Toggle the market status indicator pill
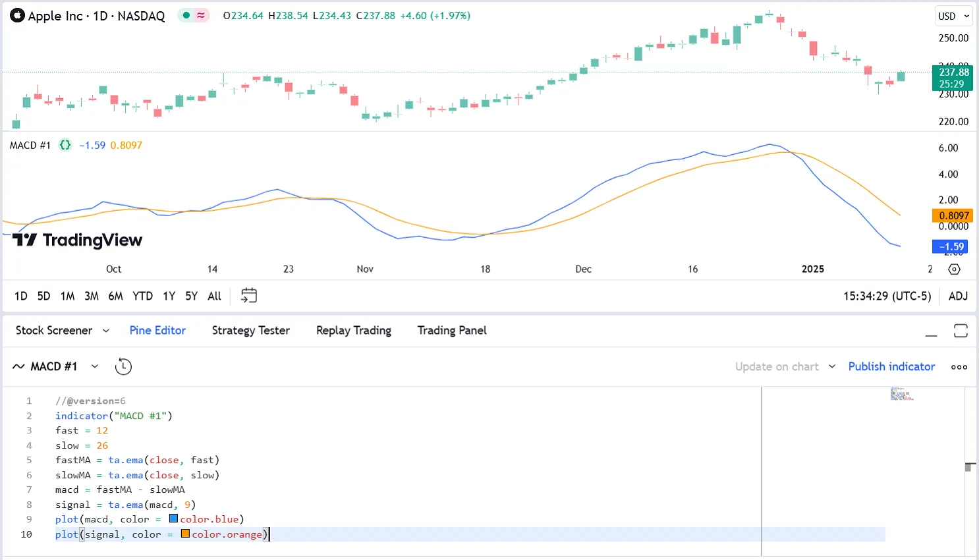 click(194, 15)
